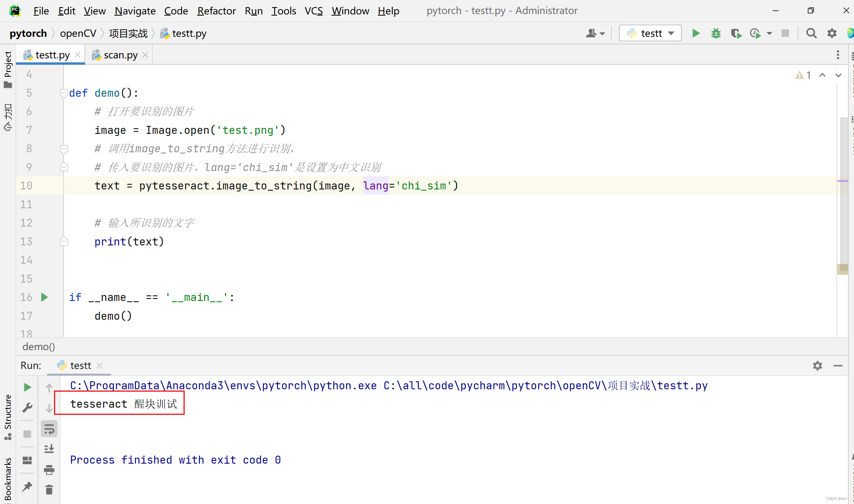Collapse the def demo() function fold marker
Screen dimensions: 854x504
[x=64, y=93]
